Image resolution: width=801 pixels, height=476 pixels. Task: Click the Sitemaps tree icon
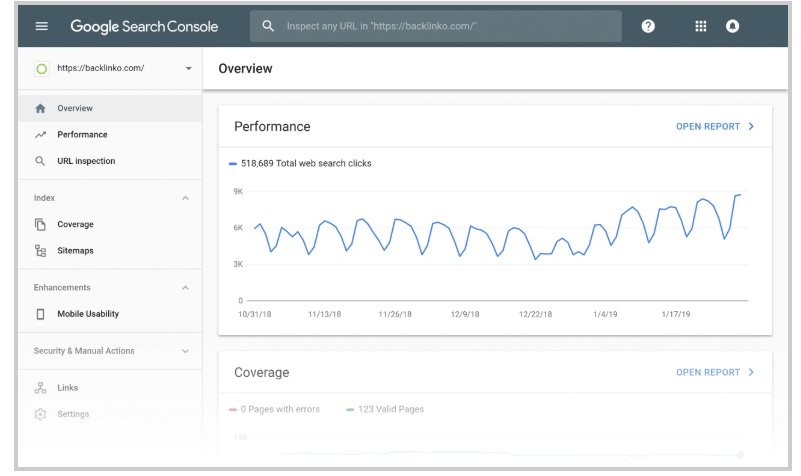[x=40, y=251]
